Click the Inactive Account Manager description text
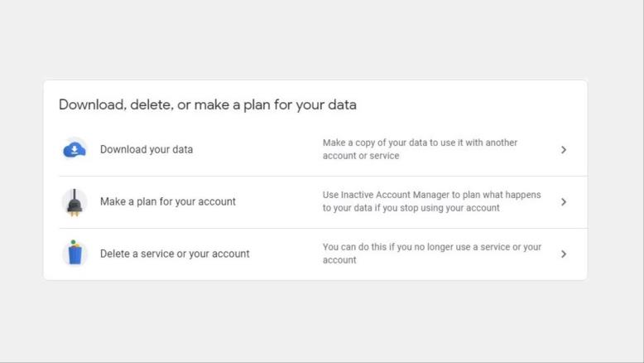The image size is (644, 363). click(431, 201)
